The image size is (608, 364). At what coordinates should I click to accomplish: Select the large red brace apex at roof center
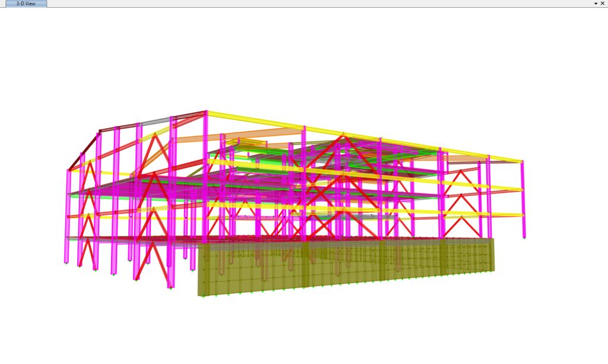coord(343,137)
